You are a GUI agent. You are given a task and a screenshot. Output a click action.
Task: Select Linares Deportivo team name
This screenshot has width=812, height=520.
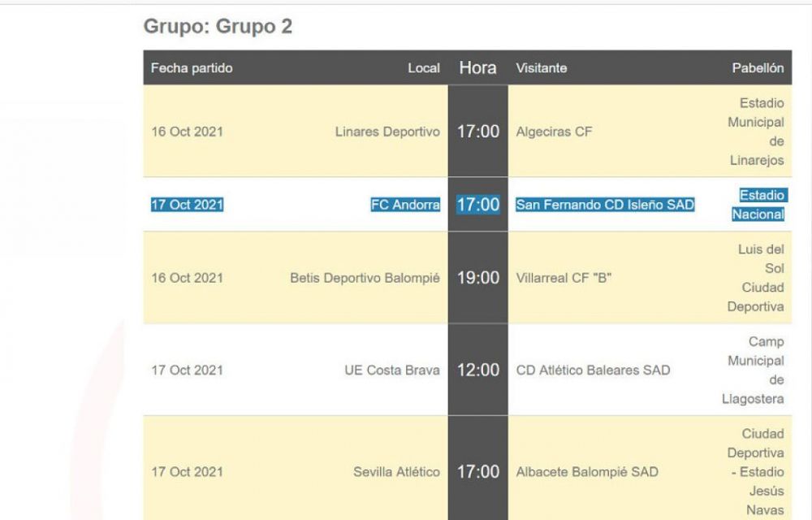387,132
